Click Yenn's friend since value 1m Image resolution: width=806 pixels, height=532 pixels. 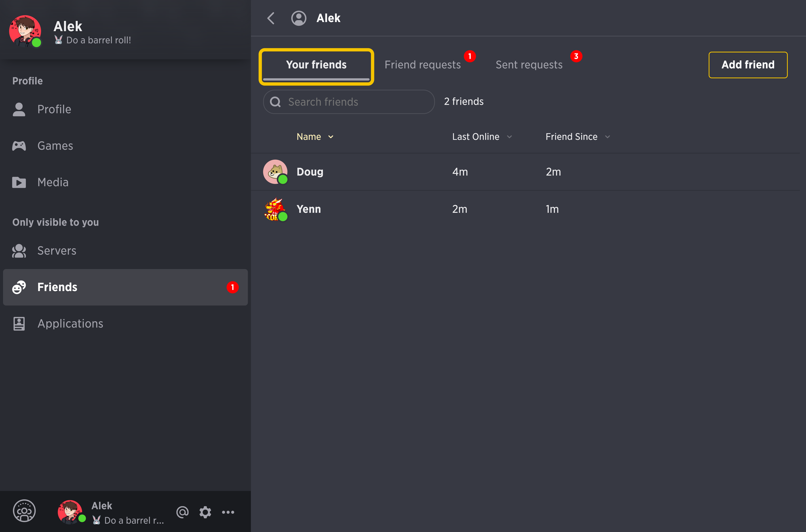pyautogui.click(x=552, y=209)
